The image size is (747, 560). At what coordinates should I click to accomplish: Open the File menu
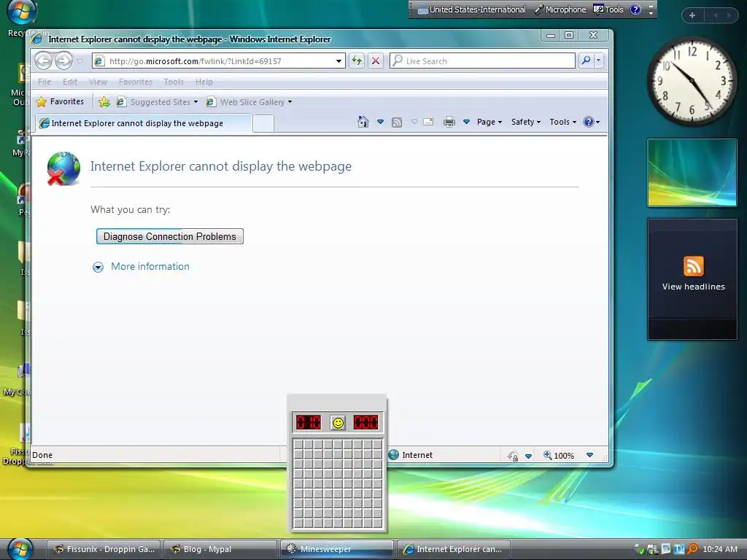pyautogui.click(x=44, y=82)
